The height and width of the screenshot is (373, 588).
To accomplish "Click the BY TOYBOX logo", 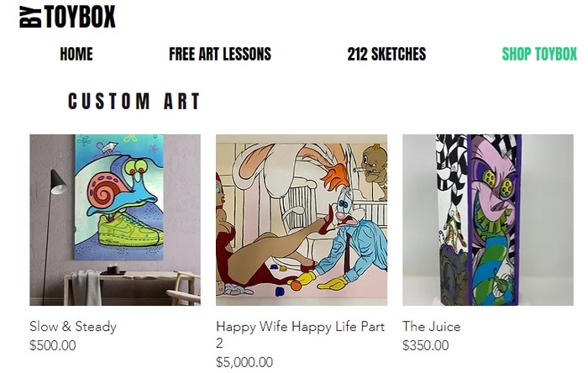I will pos(67,17).
